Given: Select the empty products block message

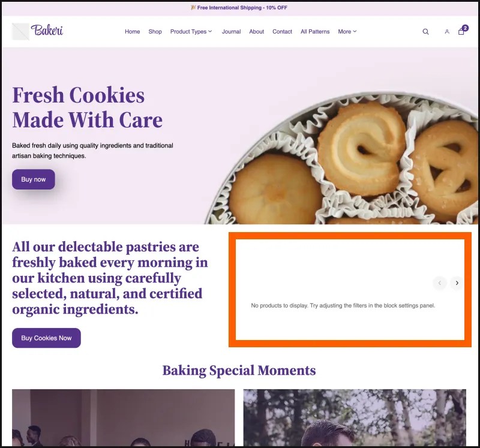Looking at the screenshot, I should click(343, 306).
